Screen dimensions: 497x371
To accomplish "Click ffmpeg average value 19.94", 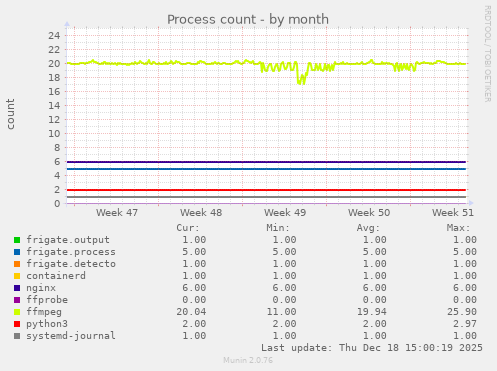I will (x=372, y=312).
